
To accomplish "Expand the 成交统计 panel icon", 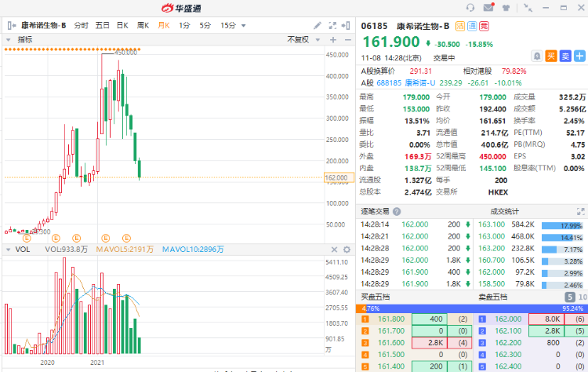I will (x=580, y=211).
